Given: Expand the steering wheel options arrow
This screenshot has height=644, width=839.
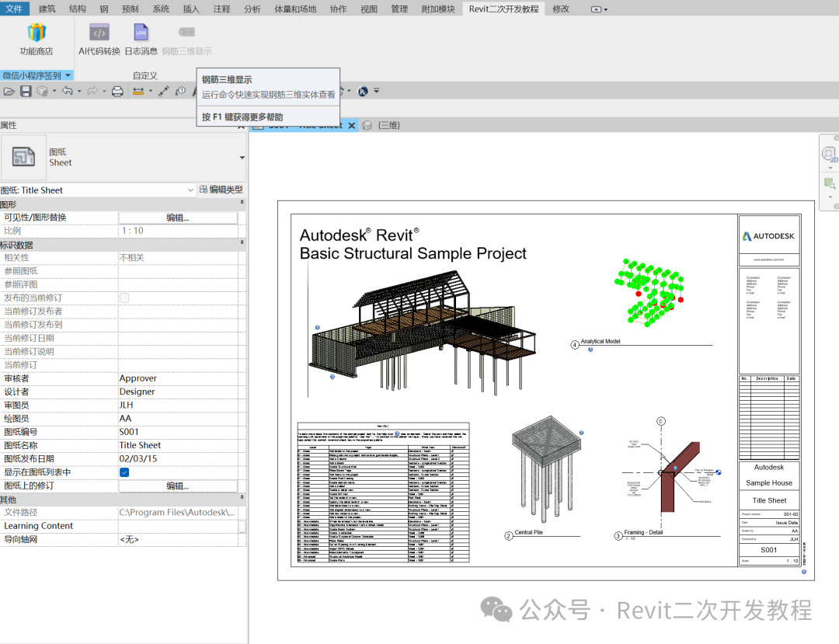Looking at the screenshot, I should coord(830,168).
